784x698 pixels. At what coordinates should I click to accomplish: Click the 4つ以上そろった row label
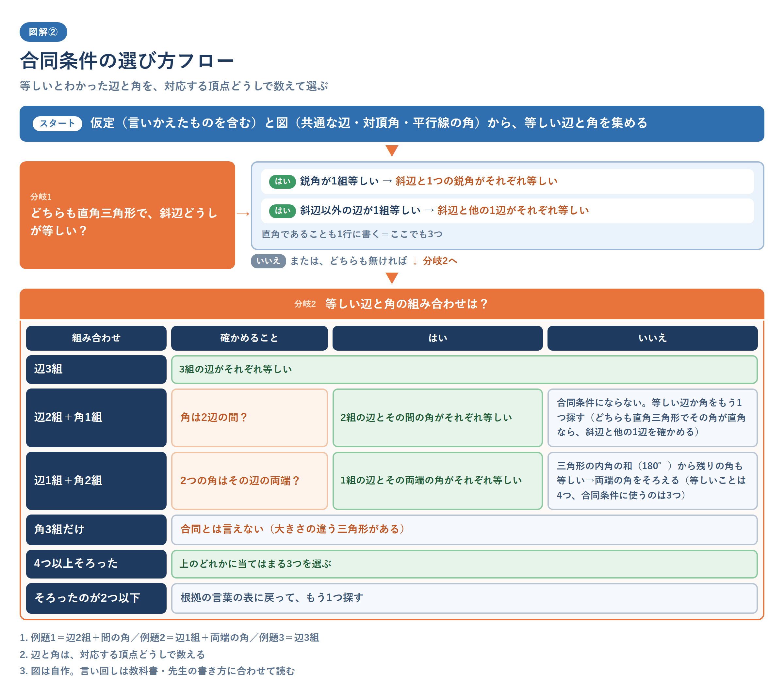(96, 564)
